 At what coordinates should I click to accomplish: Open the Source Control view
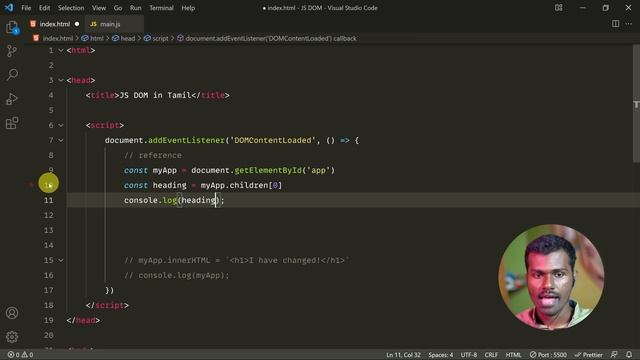coord(12,51)
